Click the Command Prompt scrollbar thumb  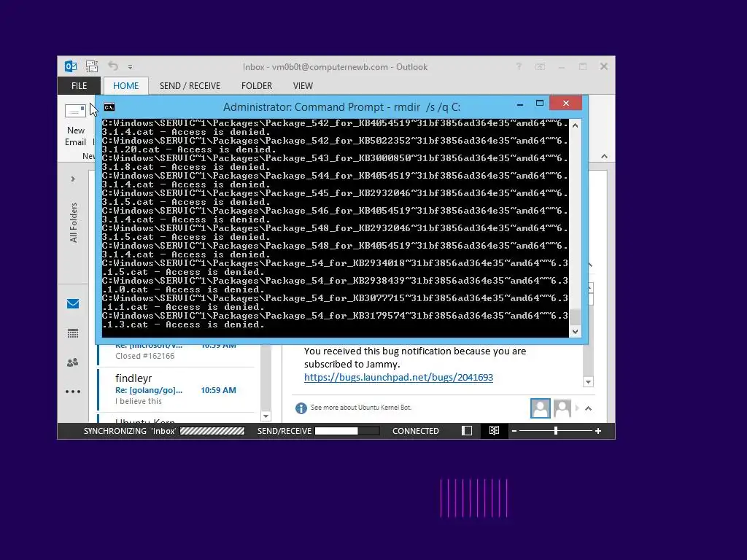tap(575, 316)
